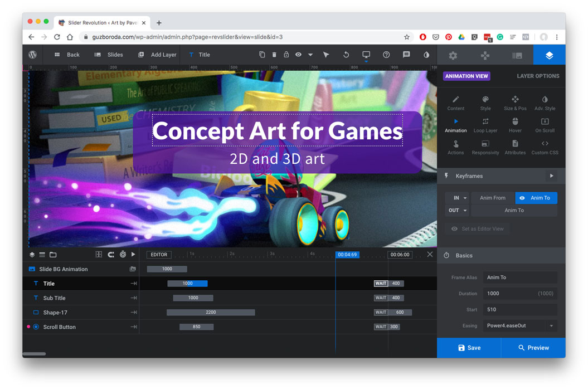
Task: Open the Slides list
Action: (x=109, y=55)
